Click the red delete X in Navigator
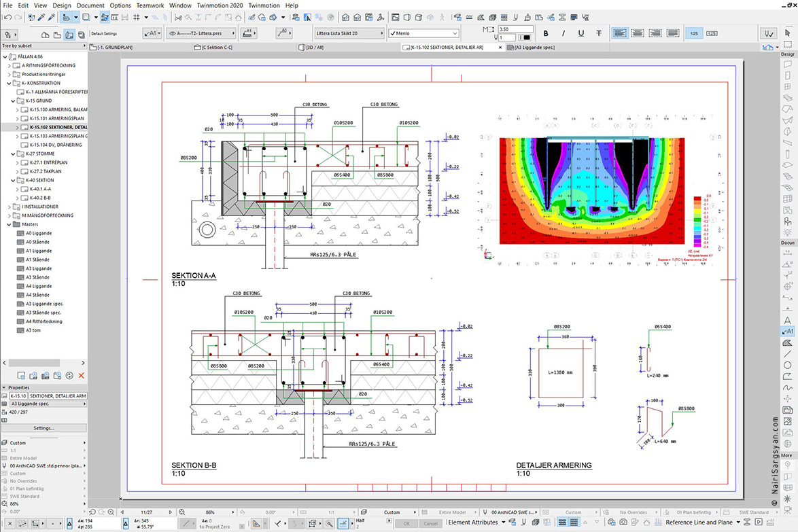798x532 pixels. click(81, 375)
